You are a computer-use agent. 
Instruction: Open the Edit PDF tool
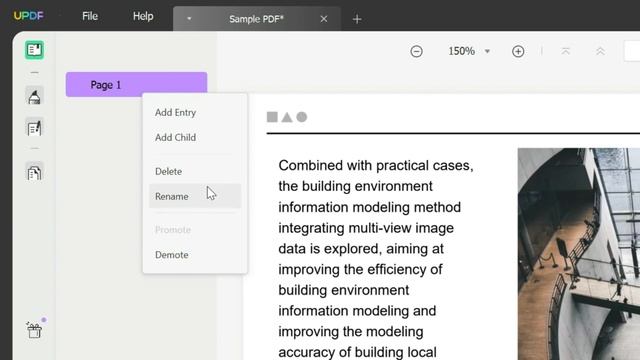34,128
